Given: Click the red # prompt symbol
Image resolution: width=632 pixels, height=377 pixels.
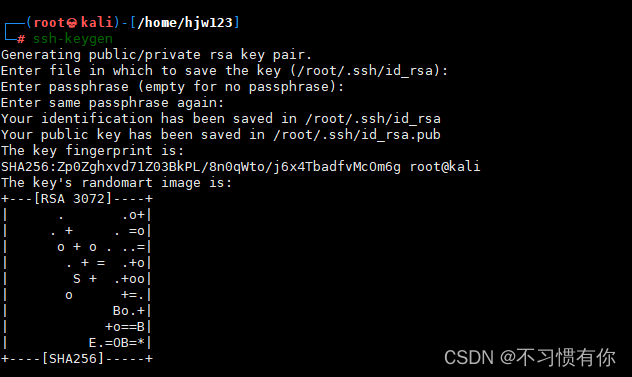Looking at the screenshot, I should click(x=21, y=39).
